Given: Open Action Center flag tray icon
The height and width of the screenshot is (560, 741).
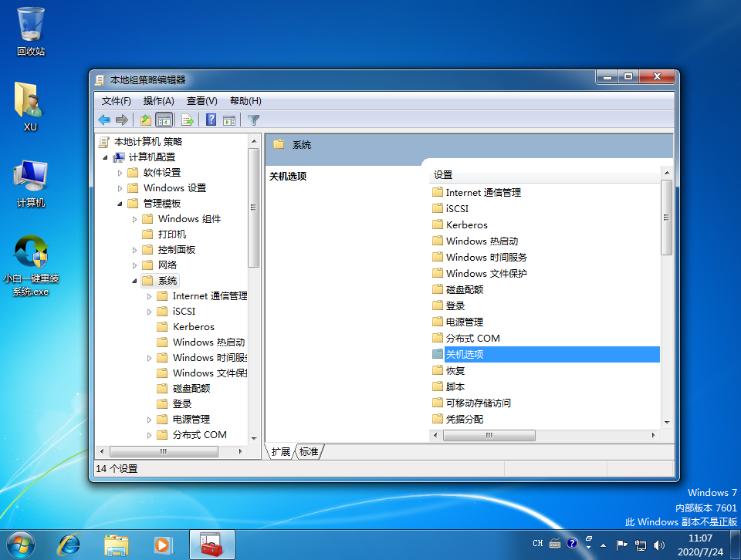Looking at the screenshot, I should click(621, 545).
